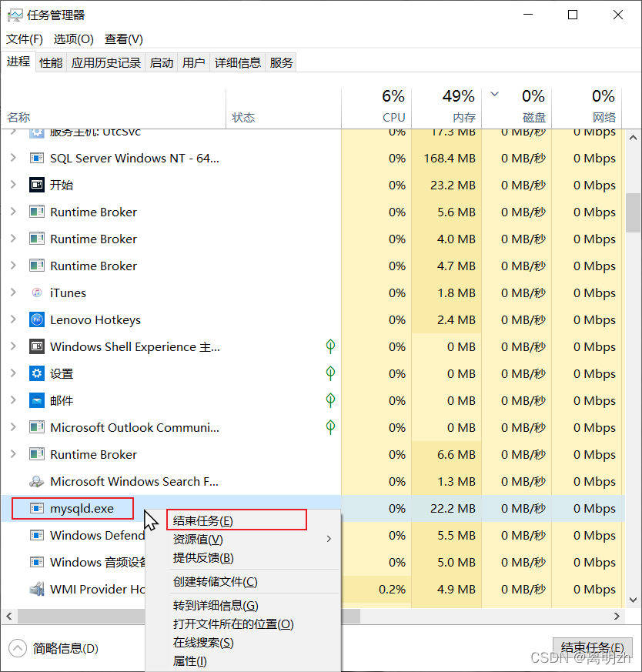Choose 创建转储文件(C) in the context menu
Image resolution: width=642 pixels, height=672 pixels.
tap(243, 582)
